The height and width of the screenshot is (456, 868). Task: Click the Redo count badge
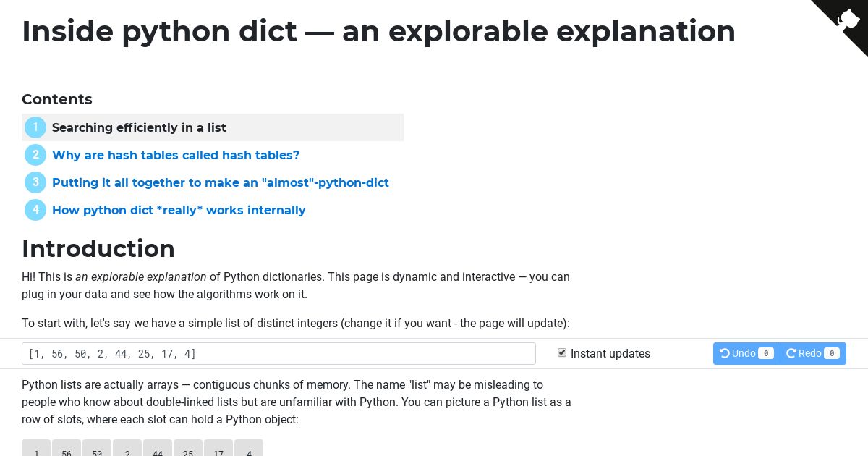[832, 353]
